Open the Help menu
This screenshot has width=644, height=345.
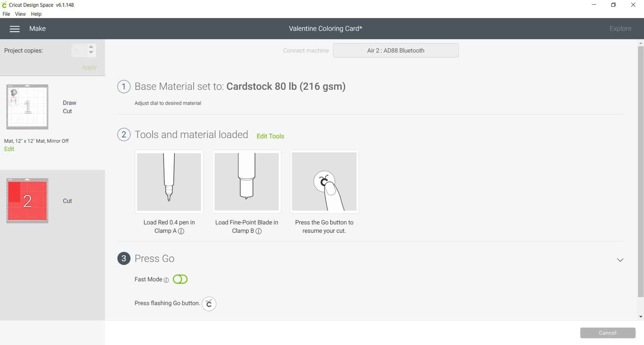(36, 14)
